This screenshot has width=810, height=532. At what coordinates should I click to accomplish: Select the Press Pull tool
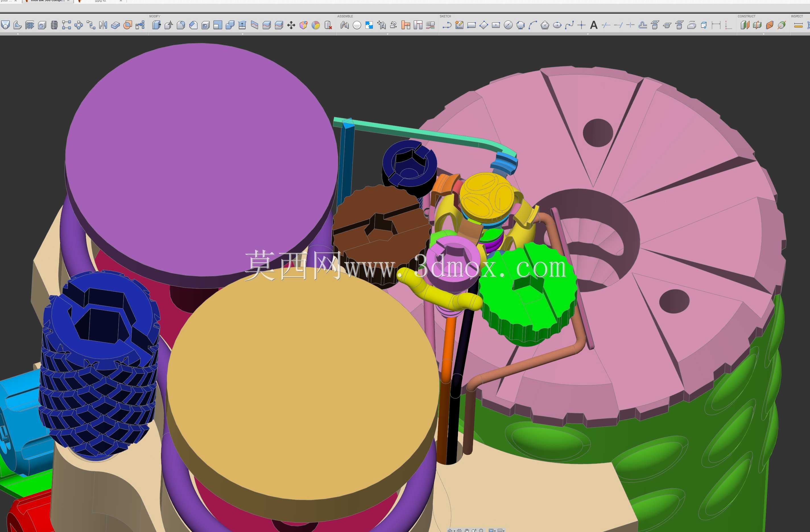[x=156, y=25]
